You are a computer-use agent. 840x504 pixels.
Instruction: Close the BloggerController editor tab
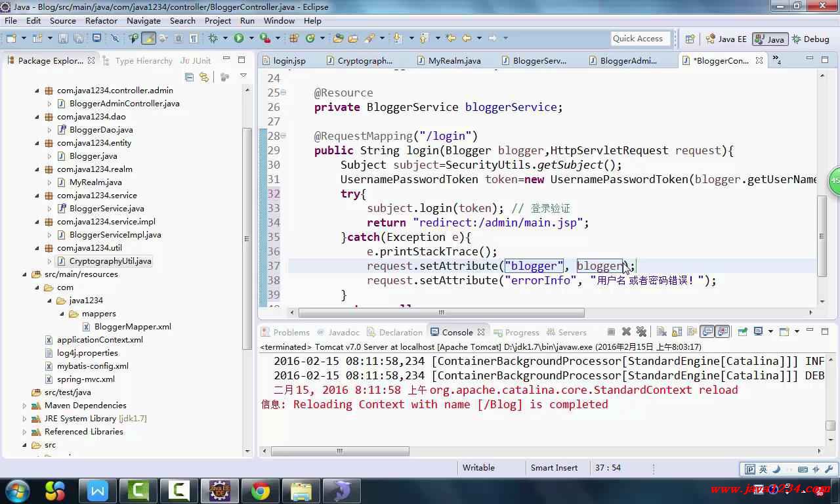click(759, 60)
